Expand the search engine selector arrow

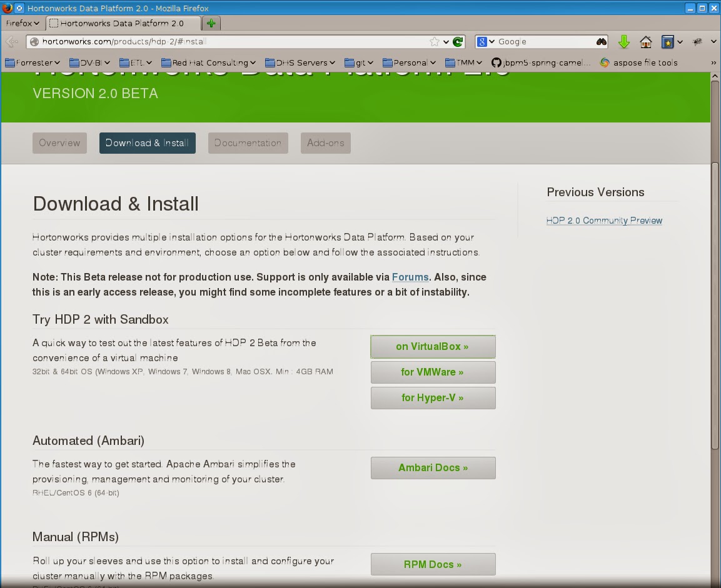click(492, 42)
